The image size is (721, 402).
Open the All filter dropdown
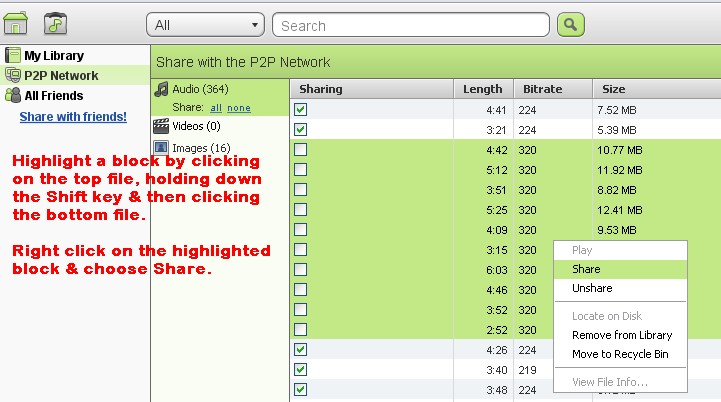[205, 25]
